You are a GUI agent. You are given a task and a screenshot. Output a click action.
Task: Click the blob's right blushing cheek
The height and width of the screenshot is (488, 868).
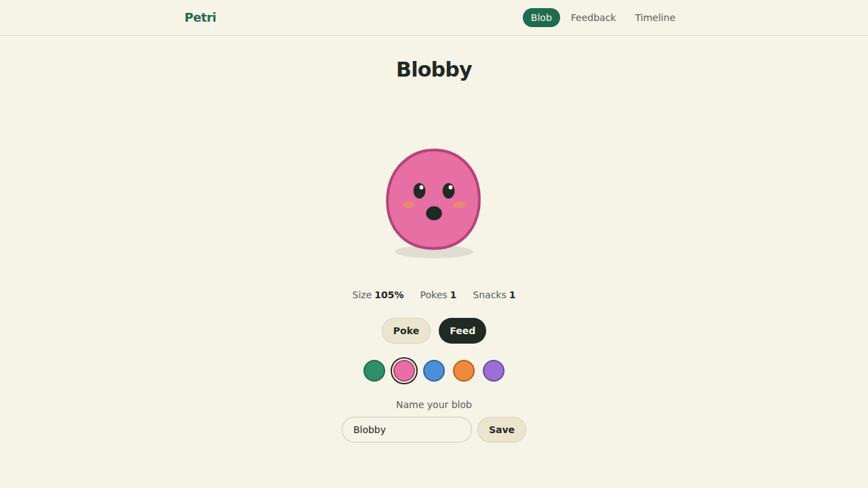[x=459, y=205]
